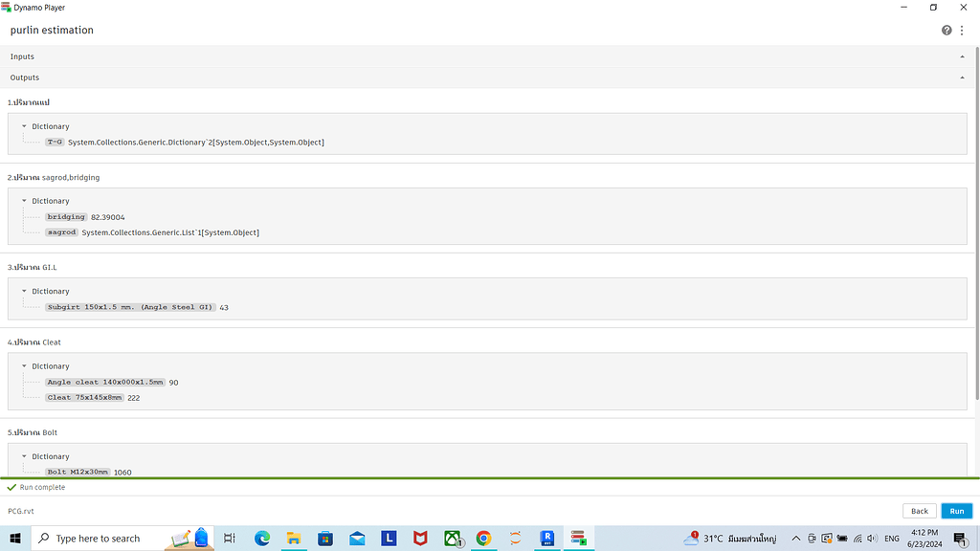Collapse the Outputs section
The image size is (980, 551).
(x=962, y=77)
